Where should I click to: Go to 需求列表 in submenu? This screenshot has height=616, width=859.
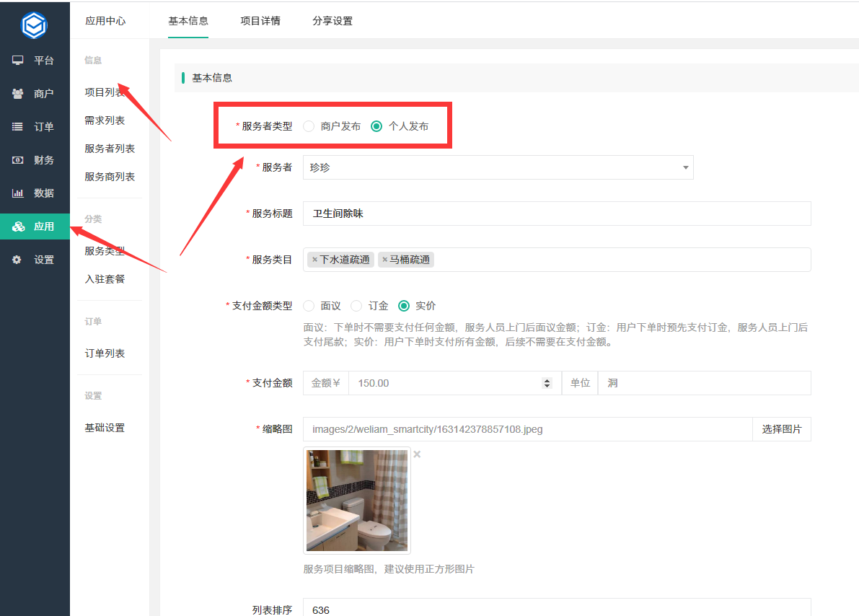click(105, 120)
